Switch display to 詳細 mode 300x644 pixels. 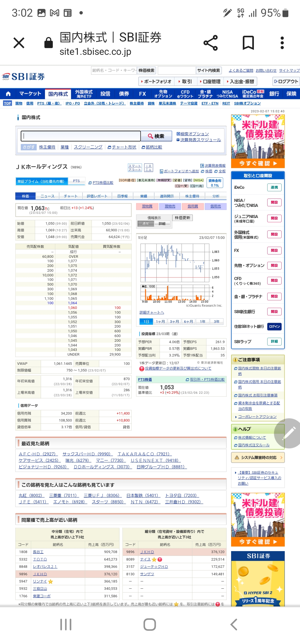pos(162,224)
